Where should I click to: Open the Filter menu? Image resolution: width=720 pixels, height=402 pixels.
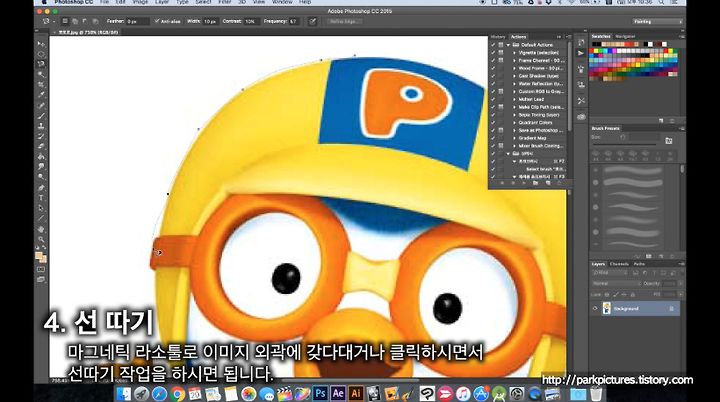225,2
